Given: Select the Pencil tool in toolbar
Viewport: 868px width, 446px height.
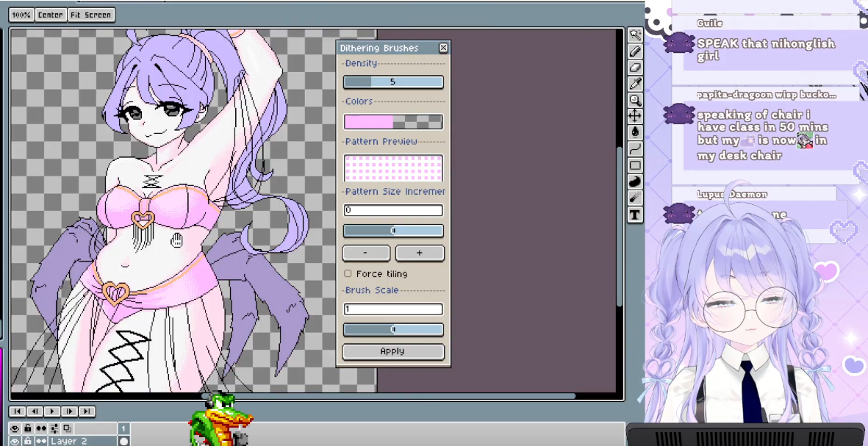Looking at the screenshot, I should 635,51.
